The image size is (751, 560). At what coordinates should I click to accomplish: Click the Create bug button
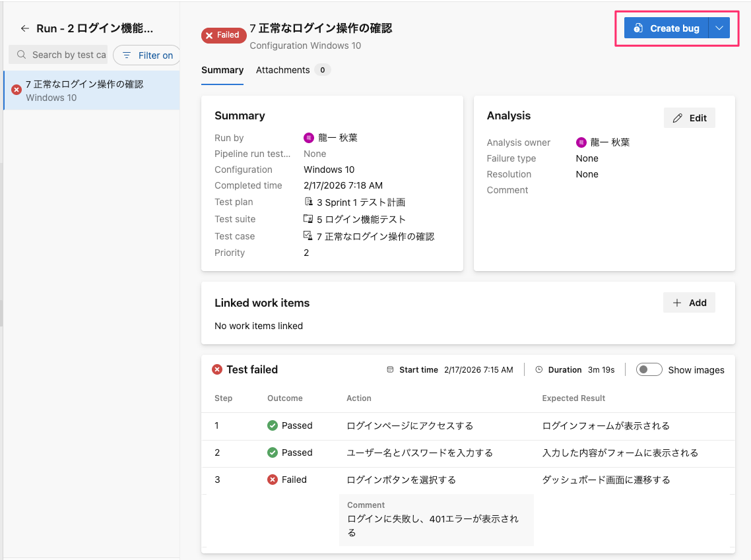[667, 28]
